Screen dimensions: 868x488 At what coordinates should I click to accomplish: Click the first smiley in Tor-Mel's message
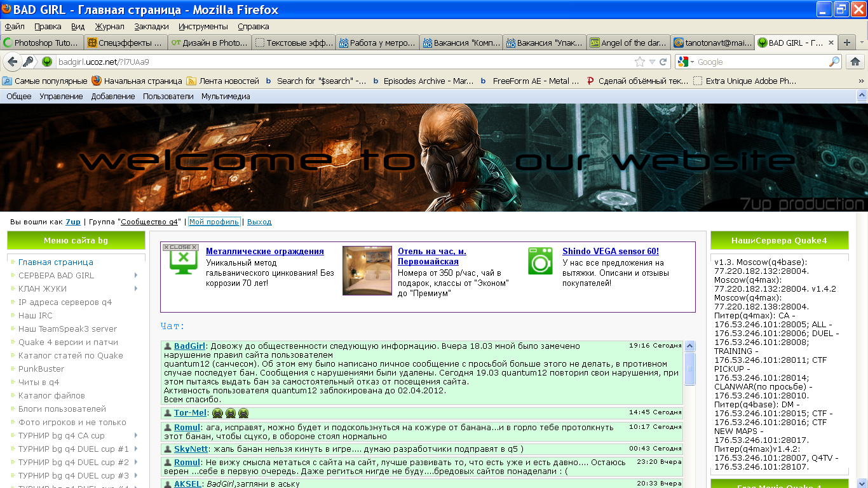(x=217, y=413)
